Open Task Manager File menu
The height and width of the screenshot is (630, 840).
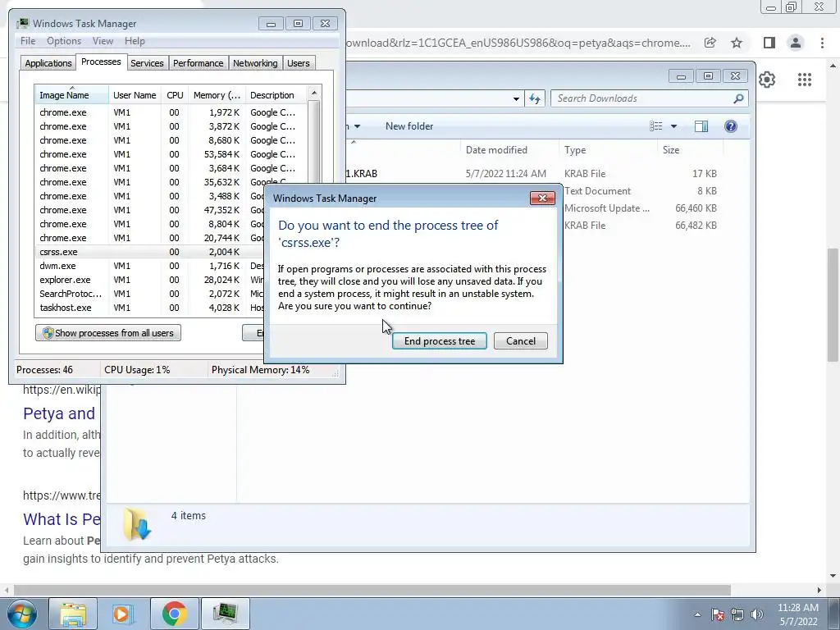tap(28, 41)
